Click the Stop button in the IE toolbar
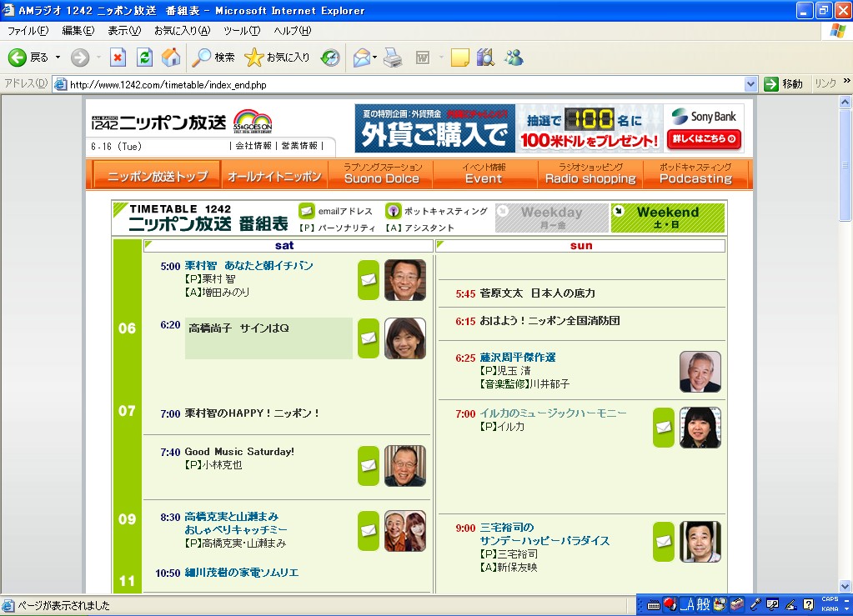Screen dimensions: 853x616 coord(118,58)
